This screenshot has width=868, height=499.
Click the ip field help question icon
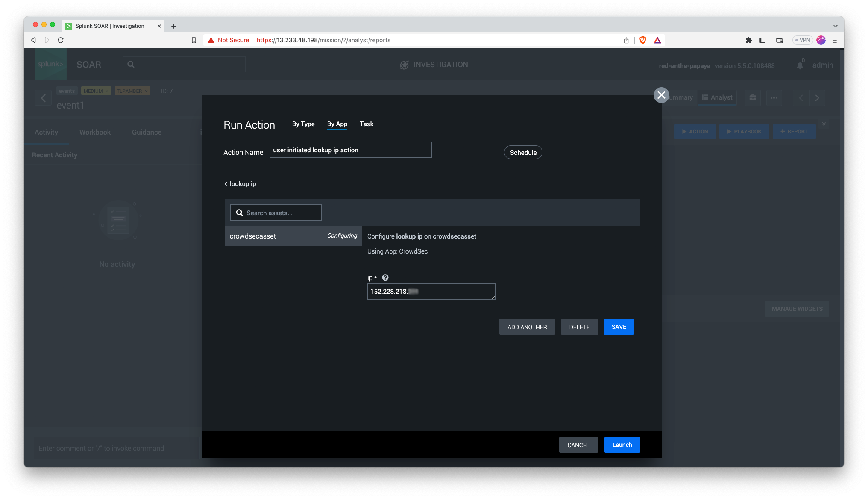click(x=385, y=278)
